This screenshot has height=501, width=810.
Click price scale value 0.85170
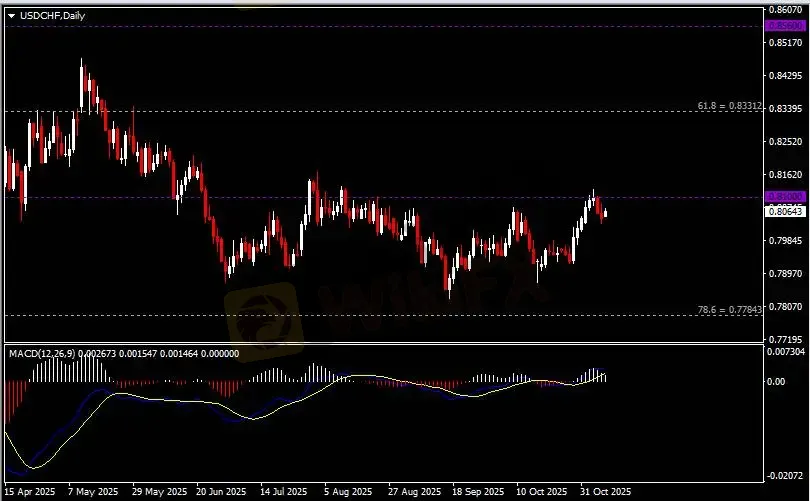tap(786, 42)
